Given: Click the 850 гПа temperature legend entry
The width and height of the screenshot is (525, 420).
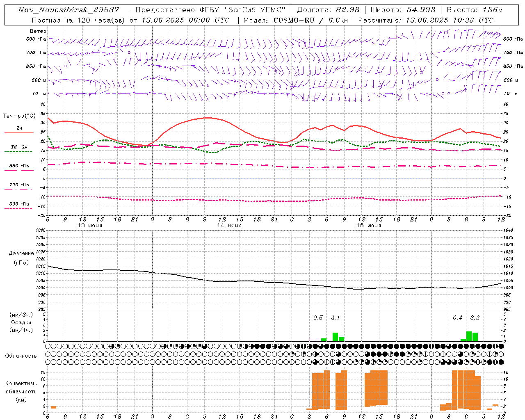Looking at the screenshot, I should [x=19, y=166].
